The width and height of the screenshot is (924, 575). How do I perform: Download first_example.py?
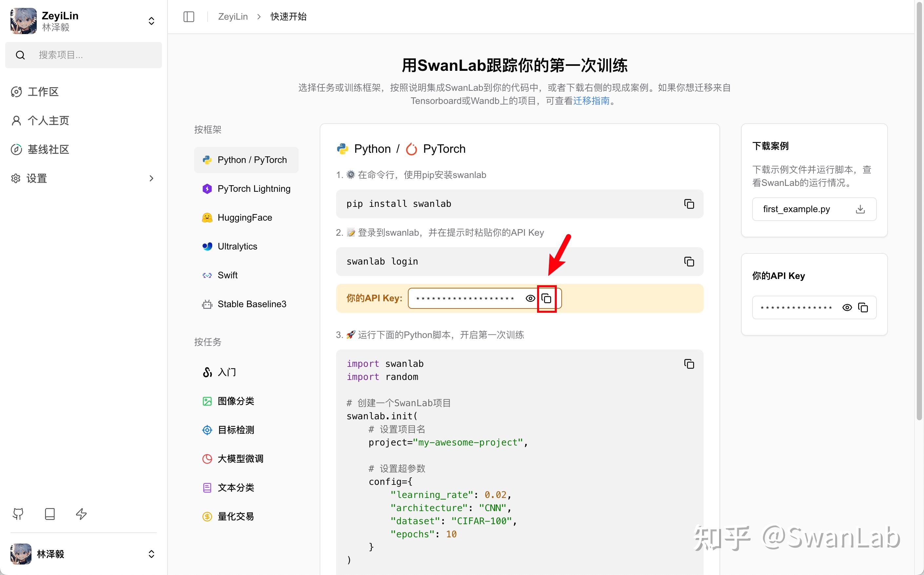coord(860,209)
